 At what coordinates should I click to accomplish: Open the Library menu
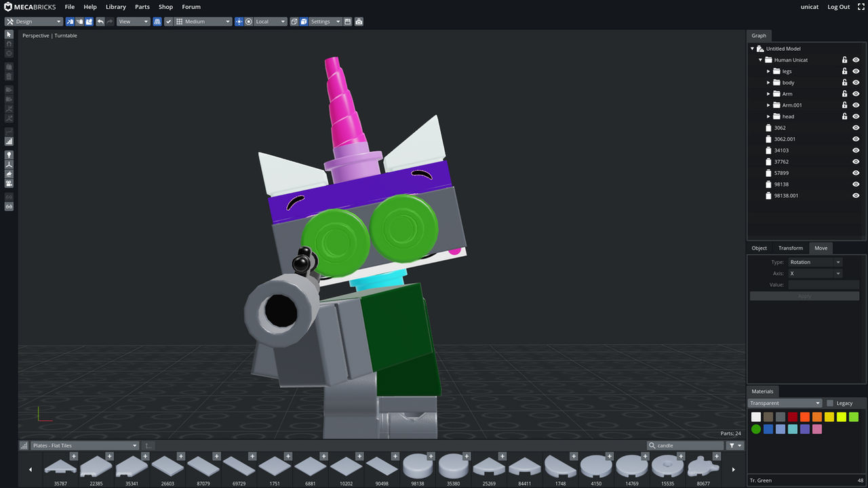(x=116, y=7)
